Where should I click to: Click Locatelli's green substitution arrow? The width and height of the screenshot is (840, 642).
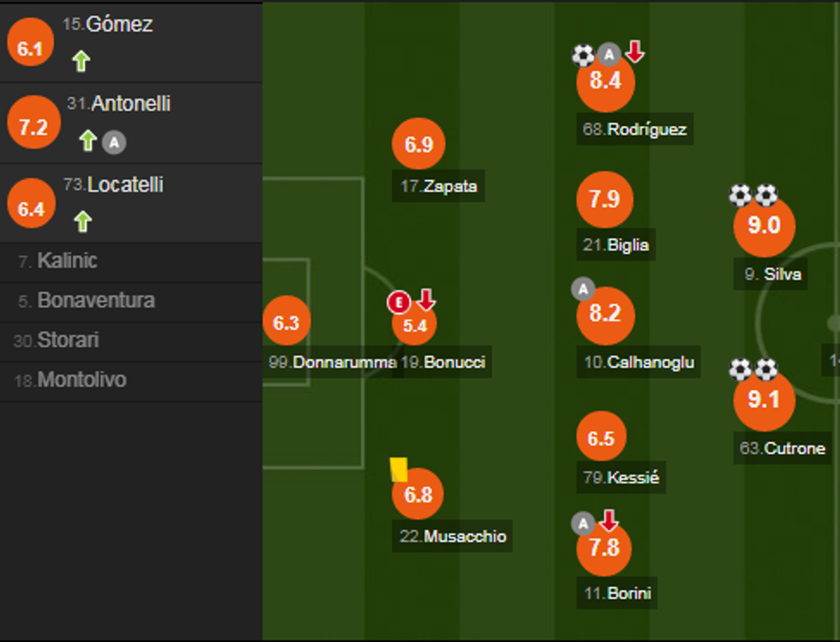pos(82,222)
